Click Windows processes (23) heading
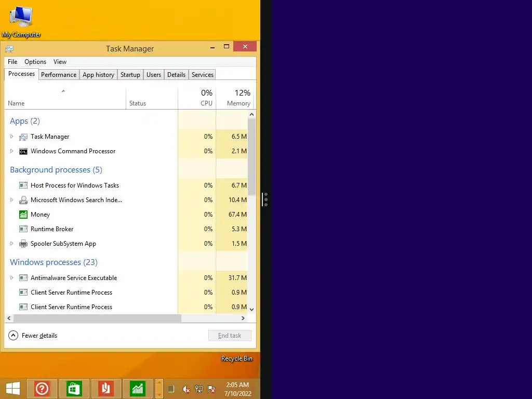 click(54, 262)
